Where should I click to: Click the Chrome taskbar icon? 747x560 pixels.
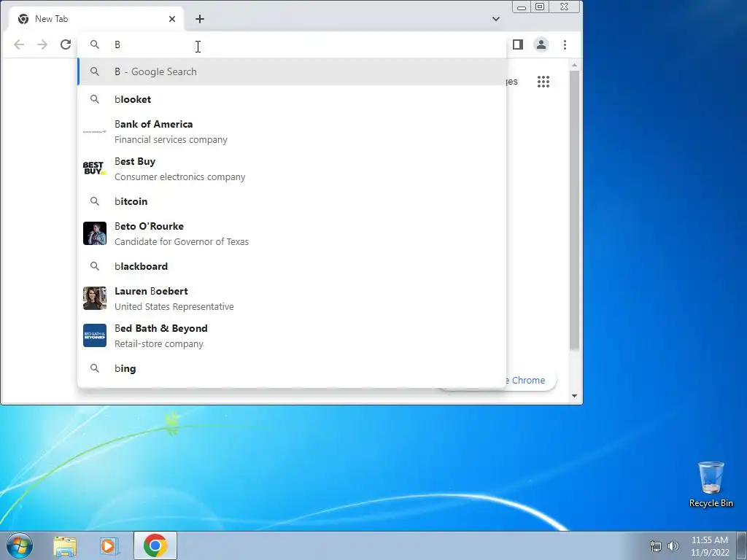pyautogui.click(x=155, y=545)
